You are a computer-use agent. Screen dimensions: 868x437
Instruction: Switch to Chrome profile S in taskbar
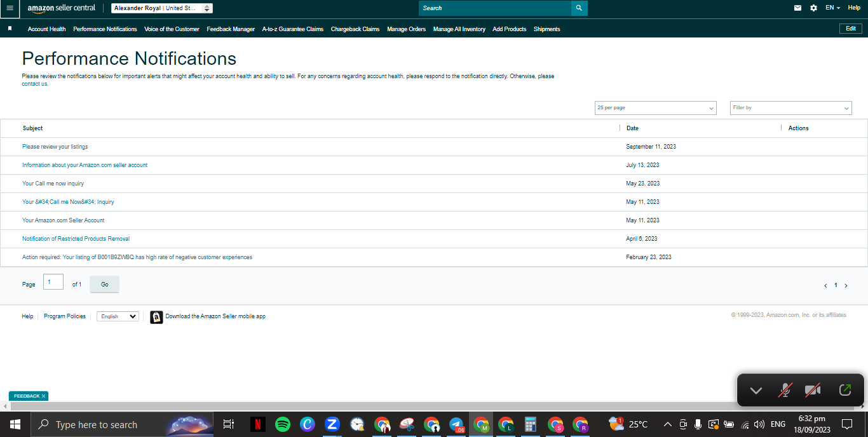point(555,424)
